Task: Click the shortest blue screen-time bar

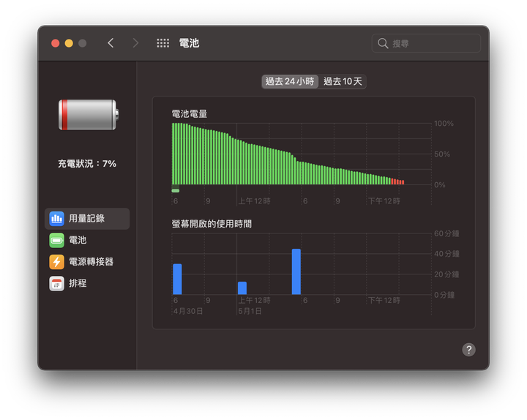Action: tap(242, 288)
